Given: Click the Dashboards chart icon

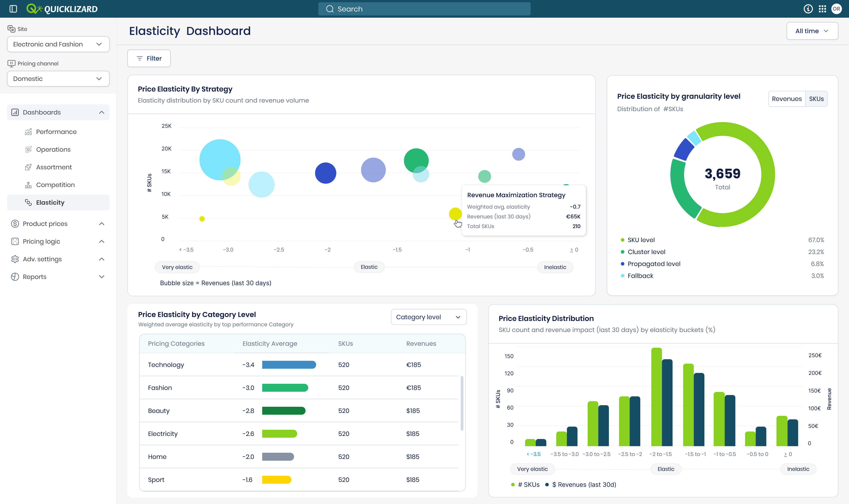Looking at the screenshot, I should pos(15,113).
